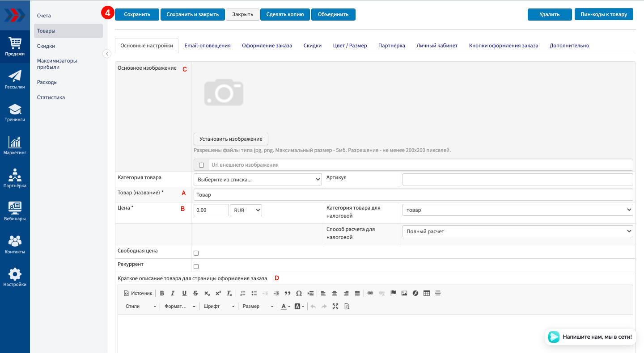Open the Категория товара dropdown
The width and height of the screenshot is (644, 353).
coord(258,180)
